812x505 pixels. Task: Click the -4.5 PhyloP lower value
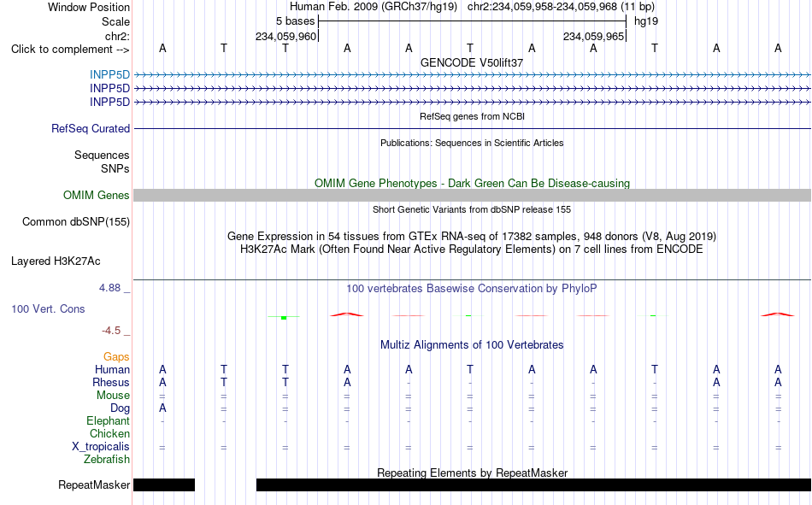point(111,331)
